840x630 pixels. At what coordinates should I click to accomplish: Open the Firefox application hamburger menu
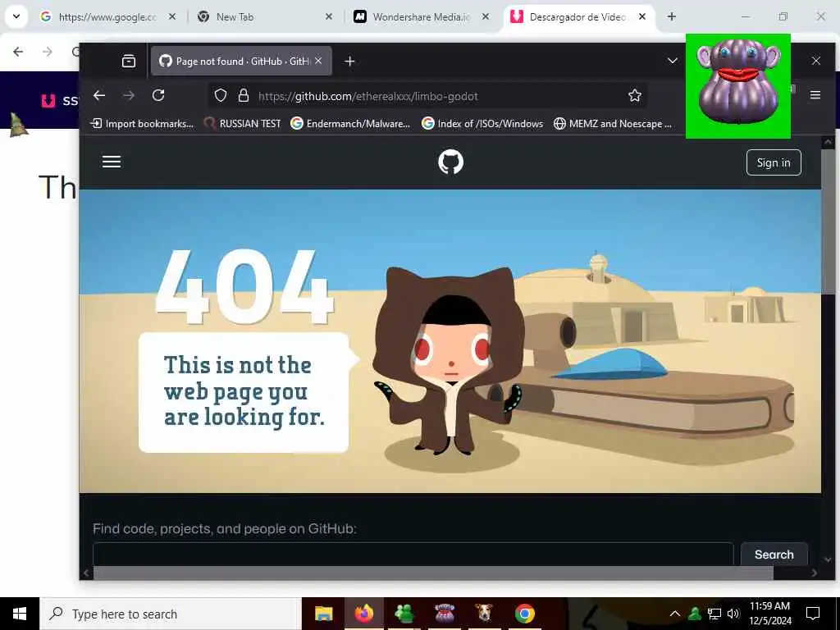tap(815, 95)
